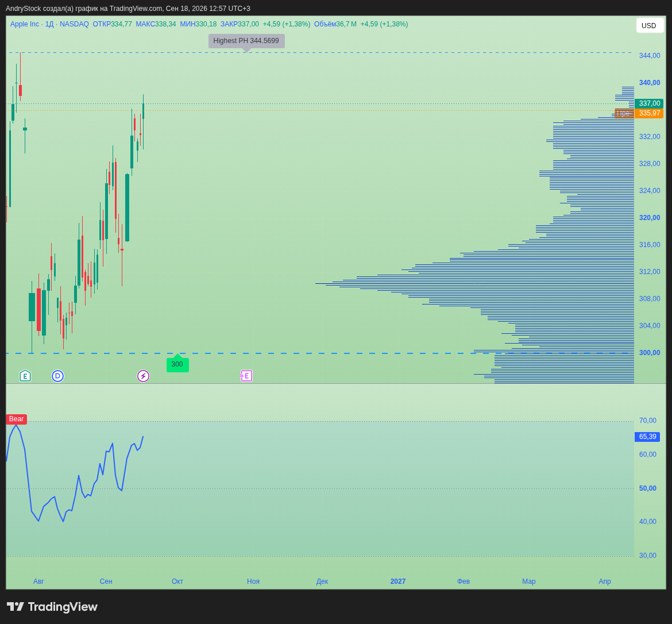672x624 pixels.
Task: Click the orange 335,97 price label
Action: 649,113
